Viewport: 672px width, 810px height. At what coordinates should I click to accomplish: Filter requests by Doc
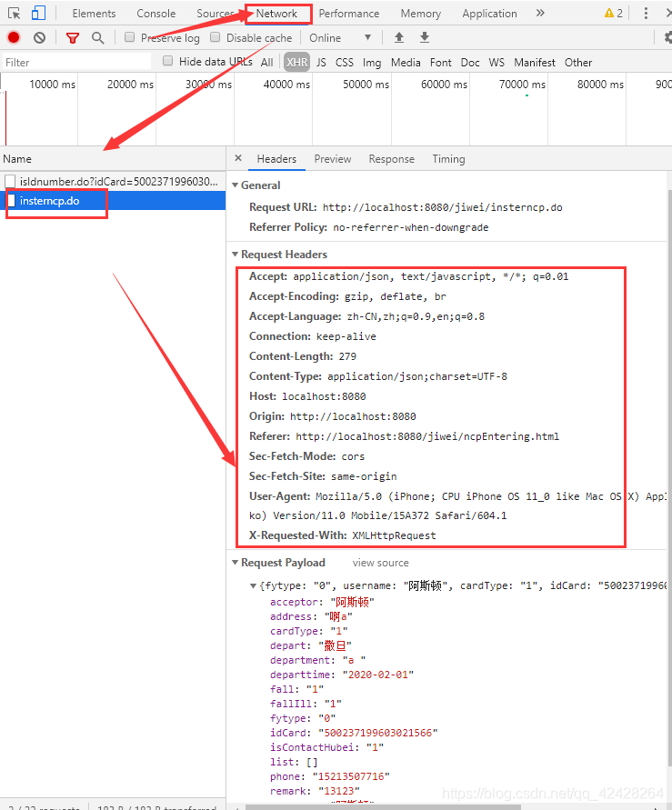[470, 63]
